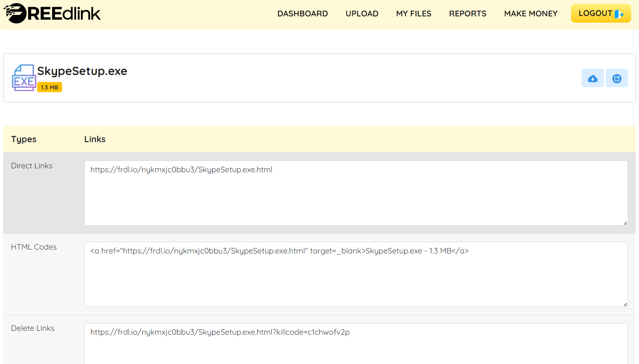Image resolution: width=639 pixels, height=364 pixels.
Task: Click the FREEdlink logo
Action: pyautogui.click(x=52, y=13)
